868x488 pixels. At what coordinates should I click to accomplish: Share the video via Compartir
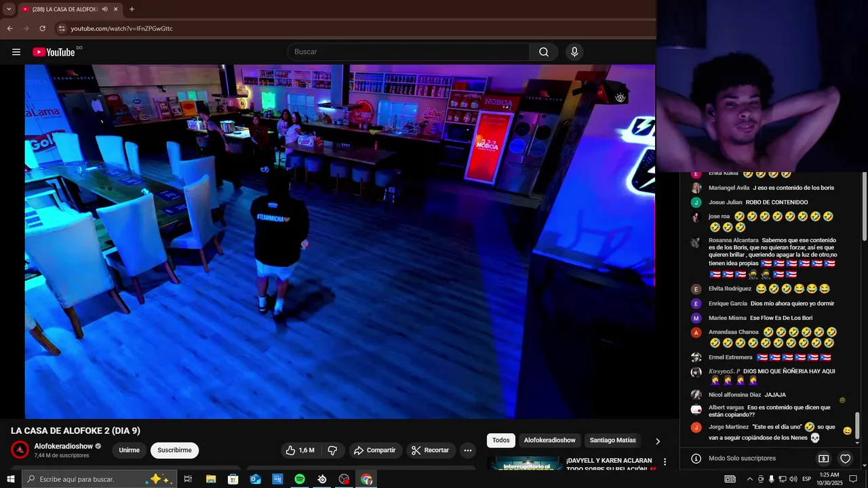coord(374,450)
